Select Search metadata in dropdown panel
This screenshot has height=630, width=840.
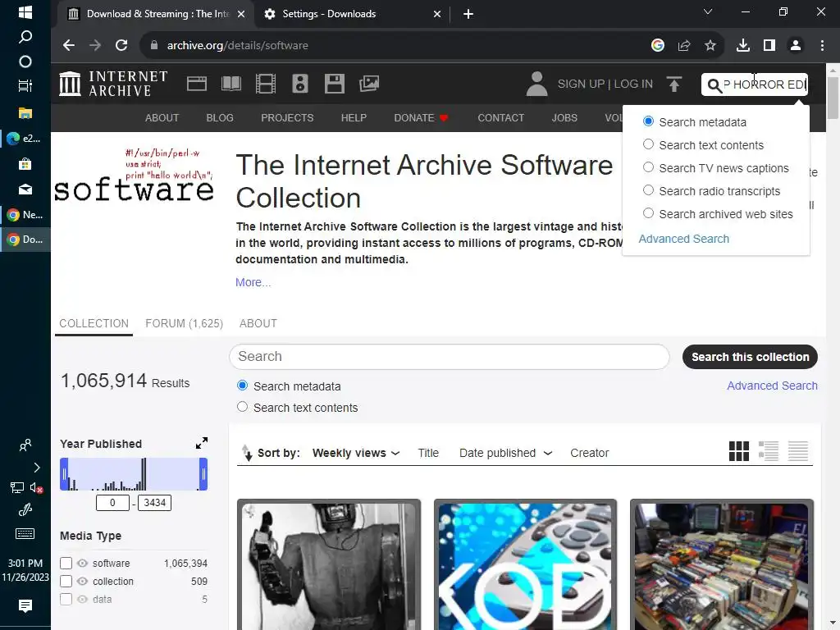pyautogui.click(x=648, y=121)
